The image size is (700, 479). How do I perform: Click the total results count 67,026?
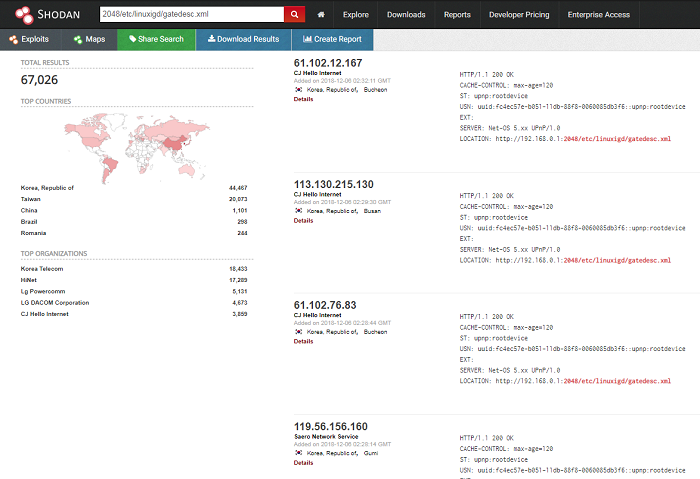click(39, 80)
